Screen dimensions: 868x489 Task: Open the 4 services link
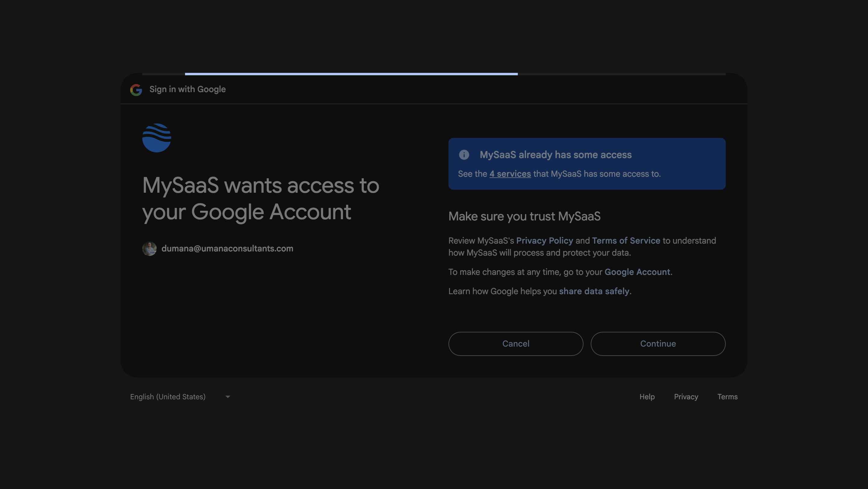pos(510,174)
